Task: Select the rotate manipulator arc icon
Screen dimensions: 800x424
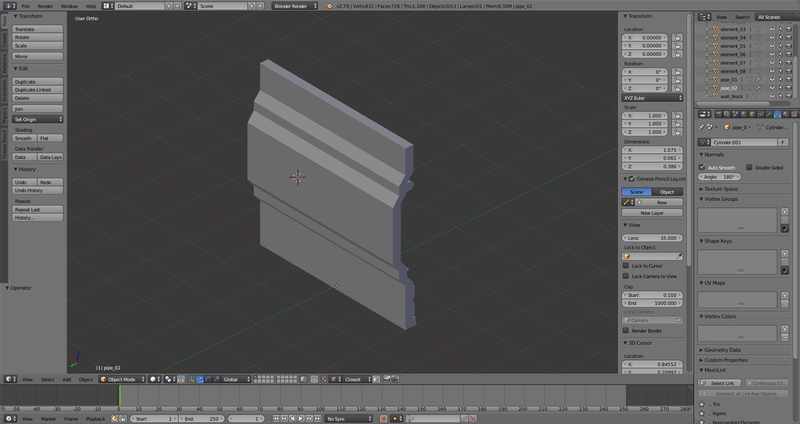Action: tap(208, 379)
